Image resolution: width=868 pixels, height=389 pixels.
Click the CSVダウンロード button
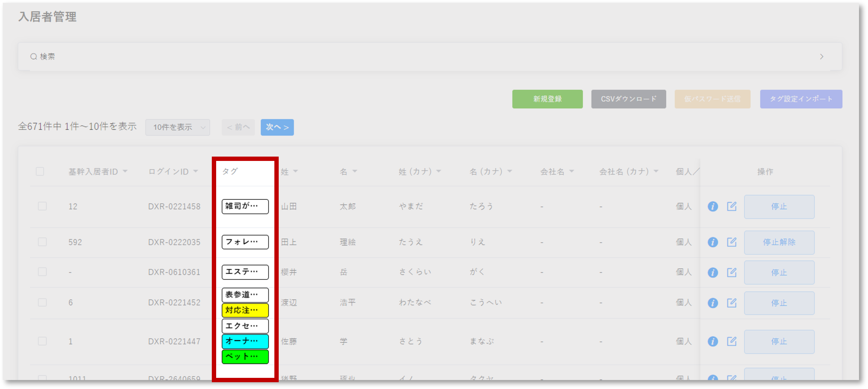tap(628, 99)
